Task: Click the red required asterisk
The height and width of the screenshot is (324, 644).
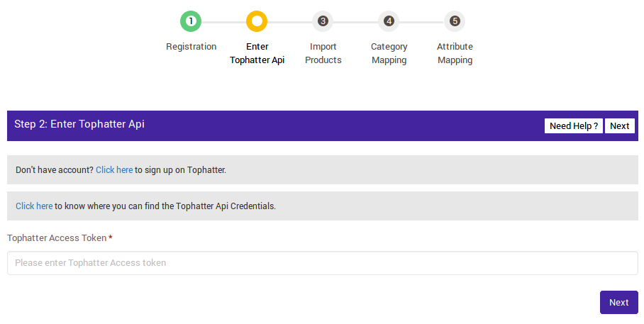Action: 111,238
